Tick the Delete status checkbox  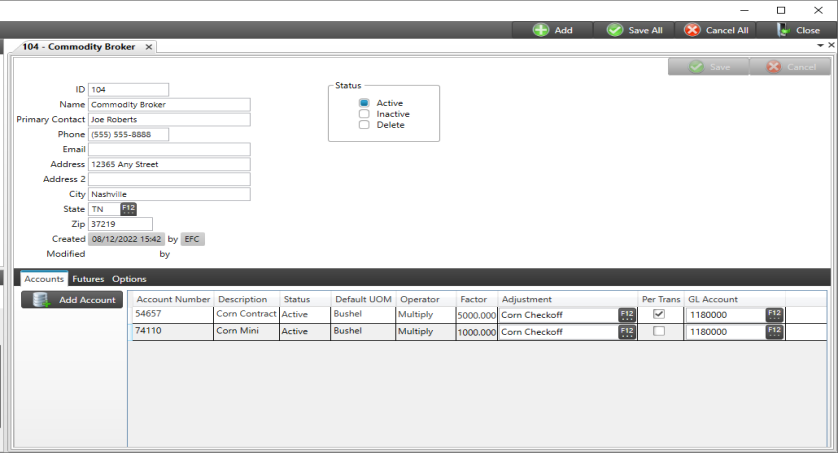tap(365, 125)
